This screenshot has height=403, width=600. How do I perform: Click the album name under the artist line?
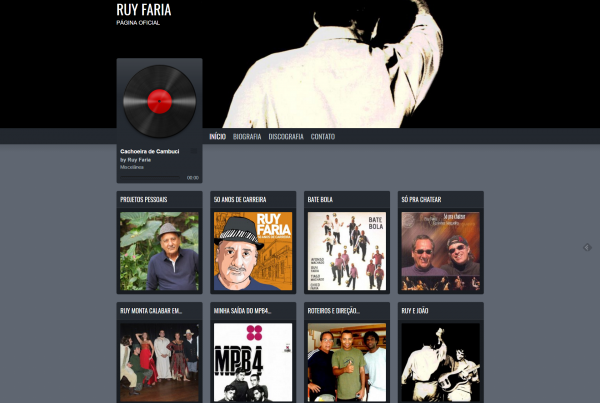coord(132,167)
